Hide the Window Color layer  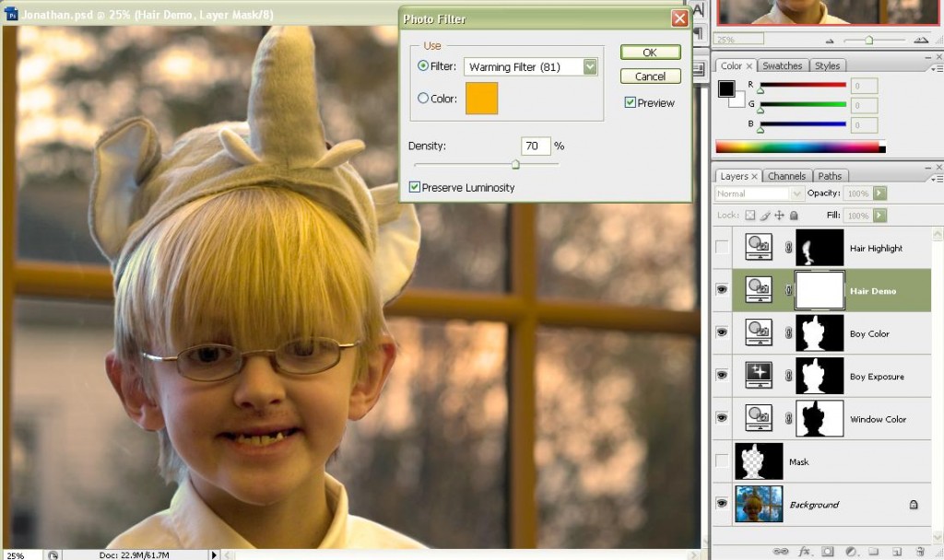(721, 418)
